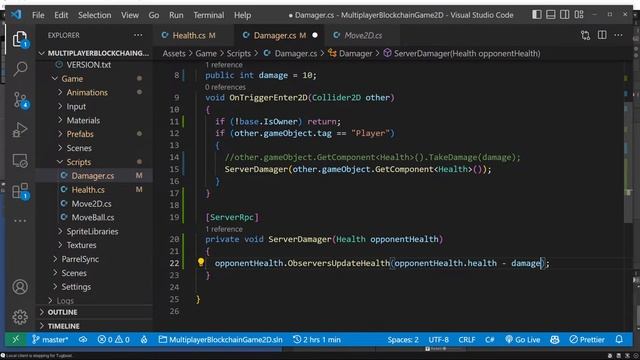This screenshot has width=640, height=360.
Task: Start Go Live server
Action: [x=522, y=340]
